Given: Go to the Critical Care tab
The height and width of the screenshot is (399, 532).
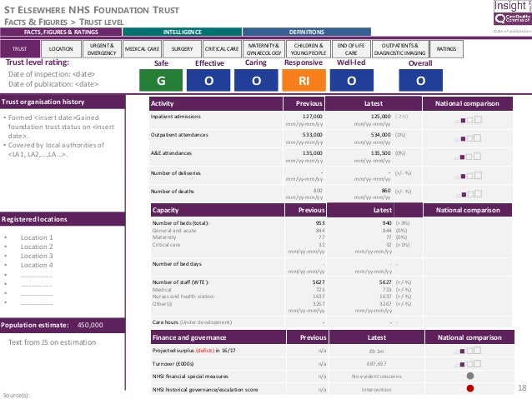Looking at the screenshot, I should coord(222,49).
